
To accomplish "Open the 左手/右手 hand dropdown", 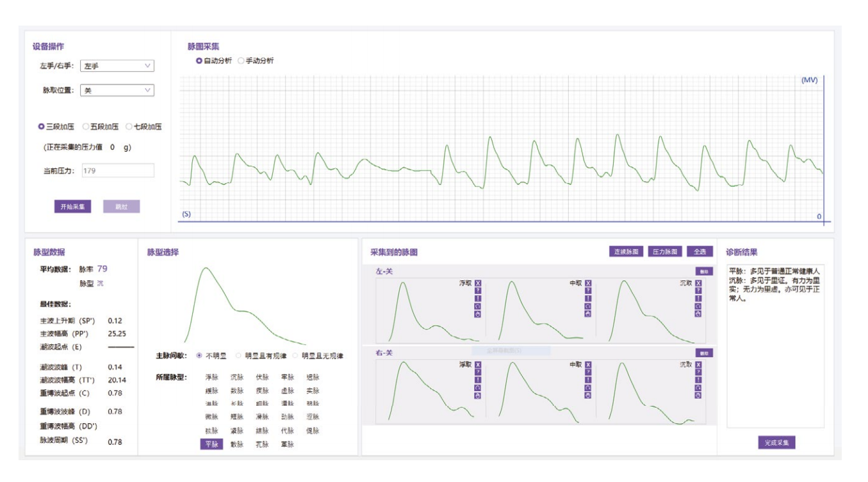I will click(117, 66).
